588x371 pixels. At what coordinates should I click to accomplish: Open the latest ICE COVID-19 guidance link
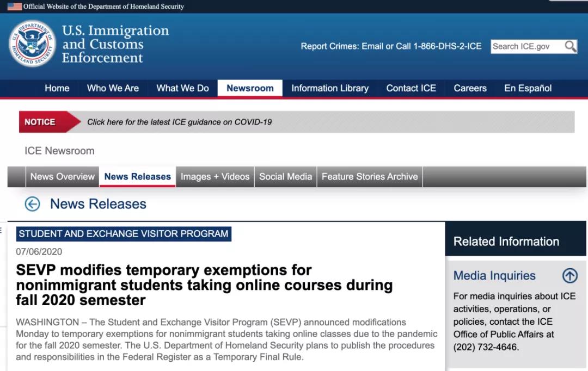(180, 122)
